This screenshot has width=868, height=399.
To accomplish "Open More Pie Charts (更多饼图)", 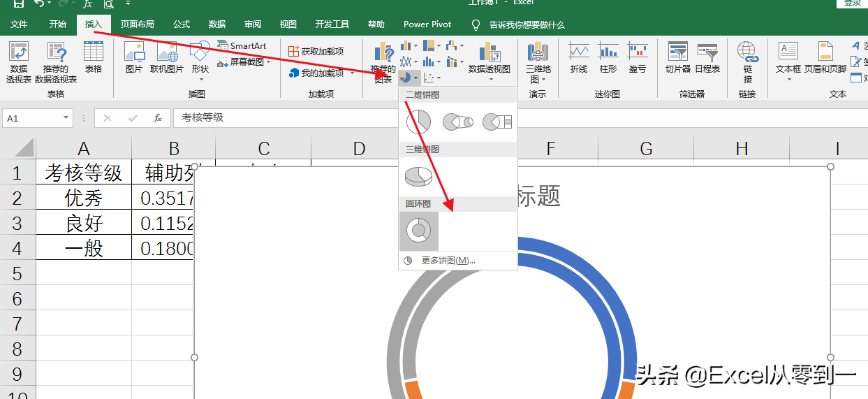I will pos(457,261).
